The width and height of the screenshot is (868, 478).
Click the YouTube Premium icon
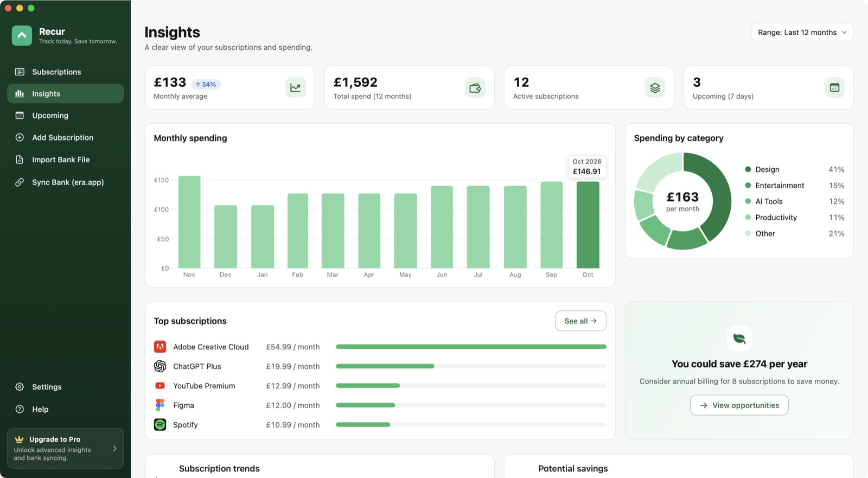[160, 386]
